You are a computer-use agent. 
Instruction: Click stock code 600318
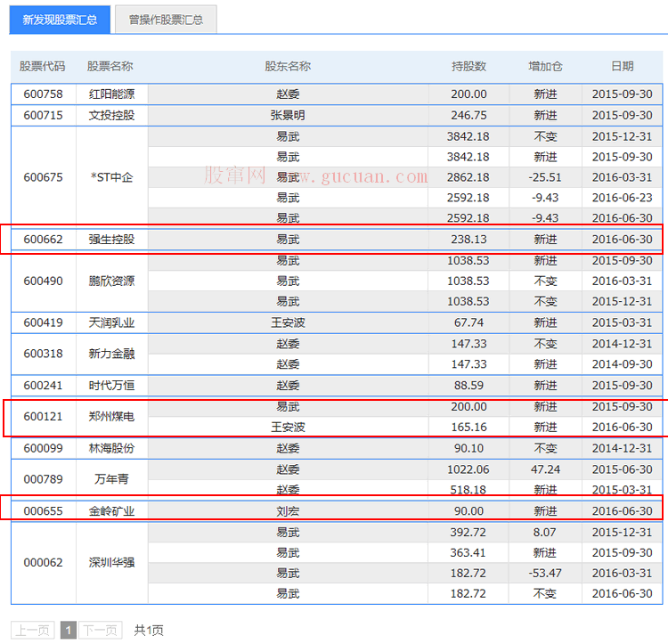pos(43,354)
